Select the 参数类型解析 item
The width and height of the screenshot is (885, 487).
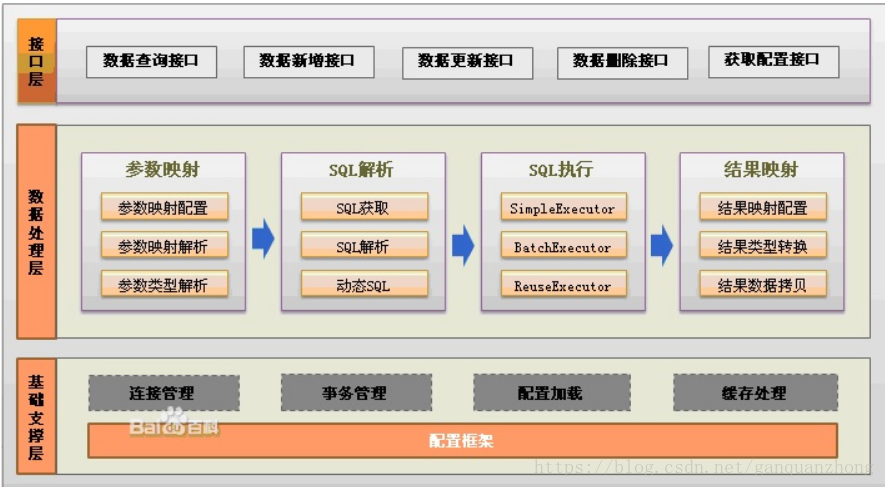(x=164, y=284)
